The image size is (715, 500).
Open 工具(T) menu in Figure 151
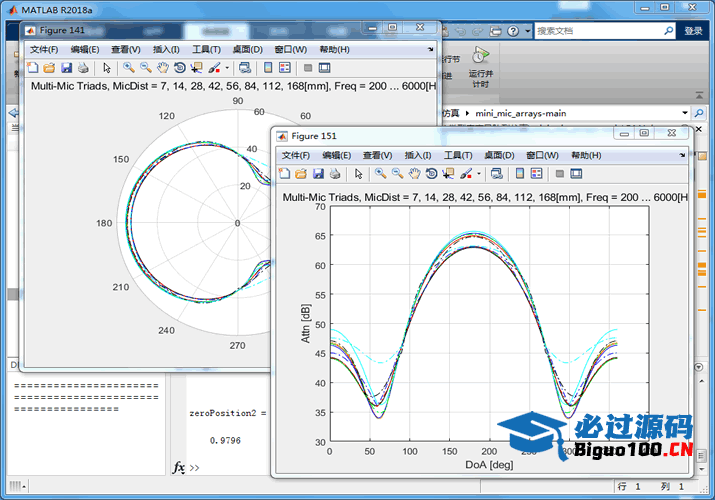[458, 155]
